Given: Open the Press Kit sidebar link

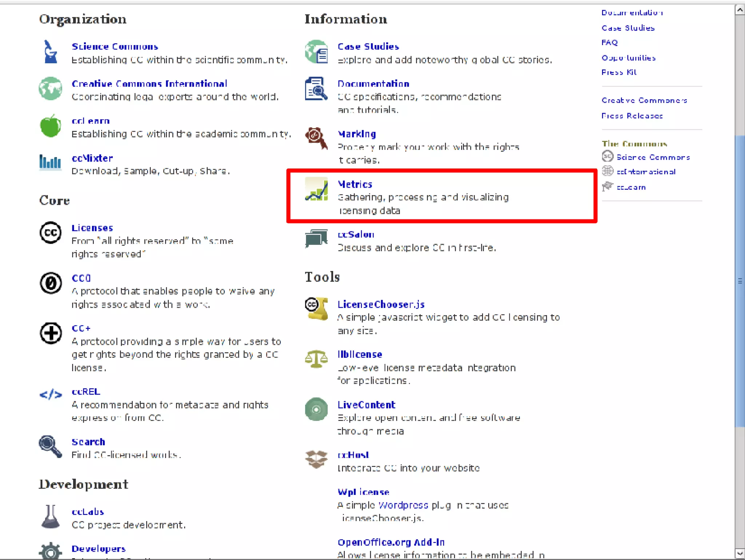Looking at the screenshot, I should coord(618,72).
